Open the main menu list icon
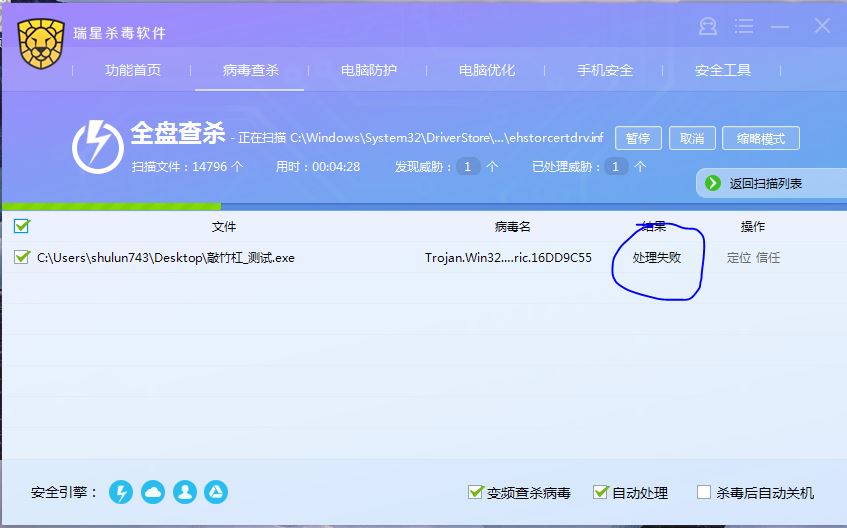The image size is (847, 528). pyautogui.click(x=744, y=26)
